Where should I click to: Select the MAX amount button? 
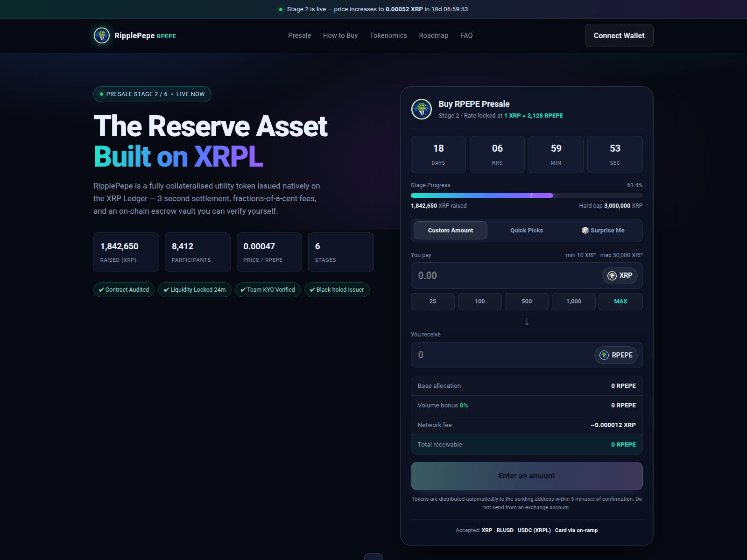click(x=620, y=301)
